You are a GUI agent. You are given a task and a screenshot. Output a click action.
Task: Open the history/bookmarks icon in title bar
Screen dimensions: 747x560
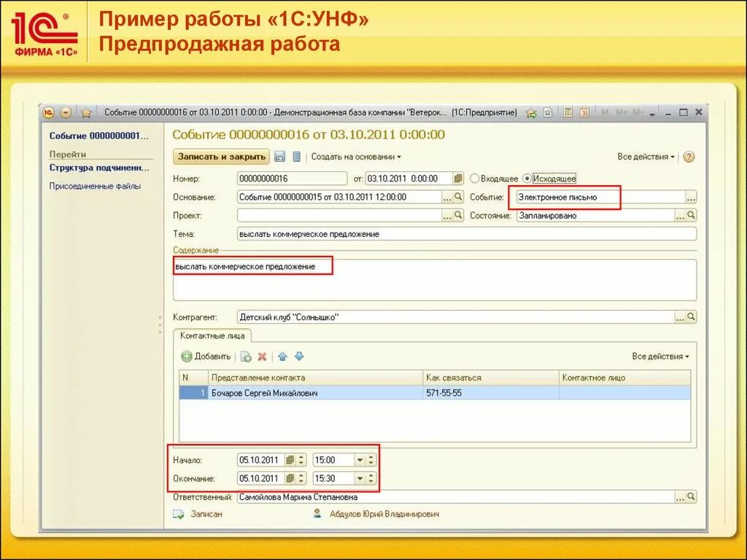click(548, 113)
